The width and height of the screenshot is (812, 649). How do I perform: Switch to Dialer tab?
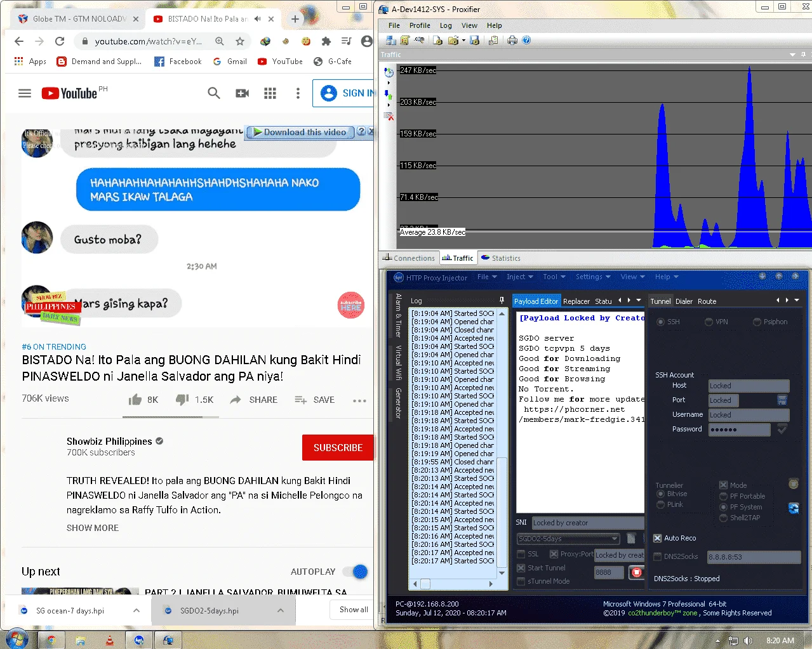[x=684, y=301]
